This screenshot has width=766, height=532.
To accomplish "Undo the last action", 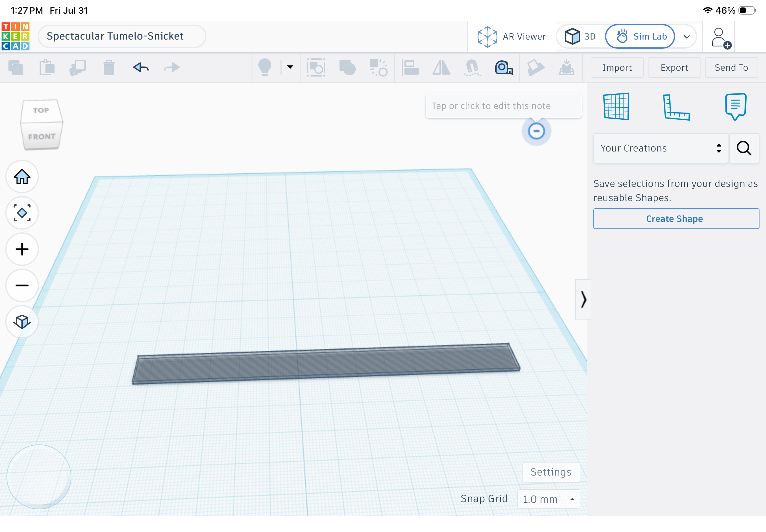I will click(141, 68).
